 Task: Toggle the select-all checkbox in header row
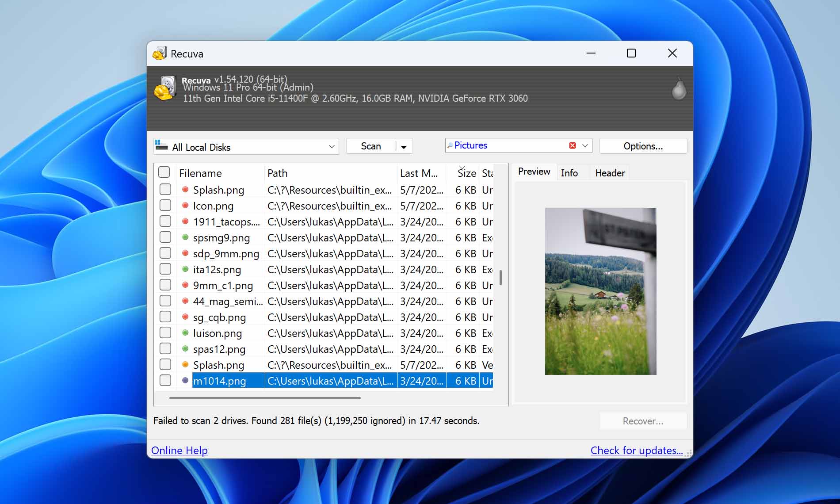[164, 172]
